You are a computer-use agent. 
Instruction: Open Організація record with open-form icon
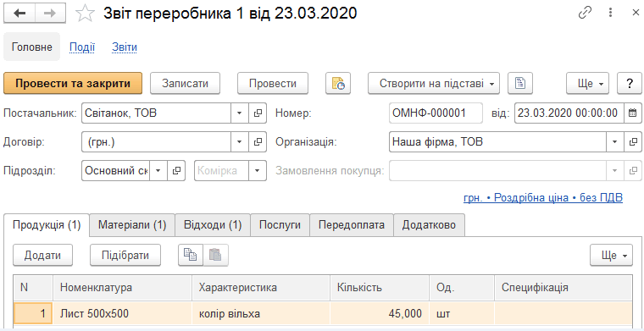(633, 142)
